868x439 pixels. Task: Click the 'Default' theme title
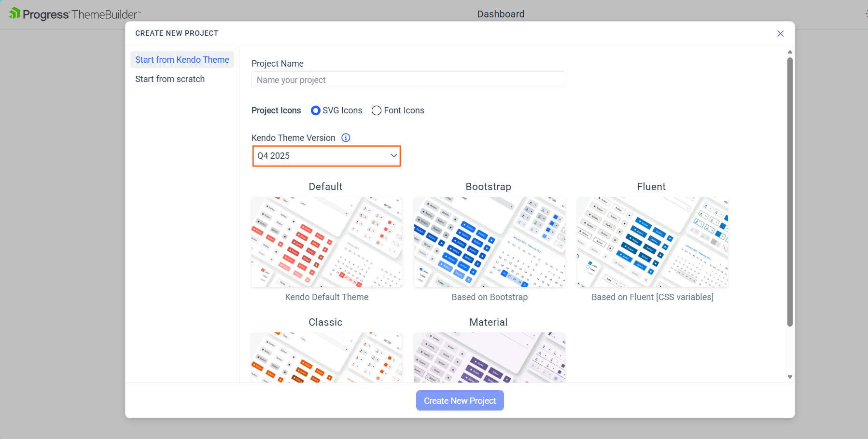pos(326,187)
